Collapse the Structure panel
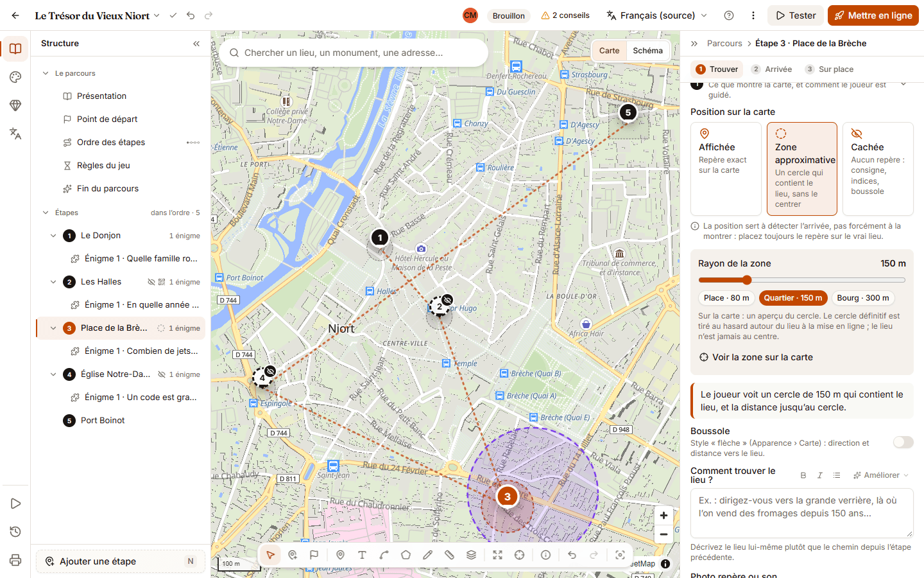 click(196, 44)
